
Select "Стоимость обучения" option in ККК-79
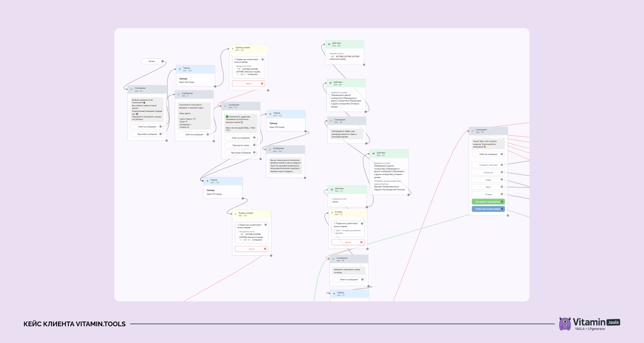(x=488, y=165)
